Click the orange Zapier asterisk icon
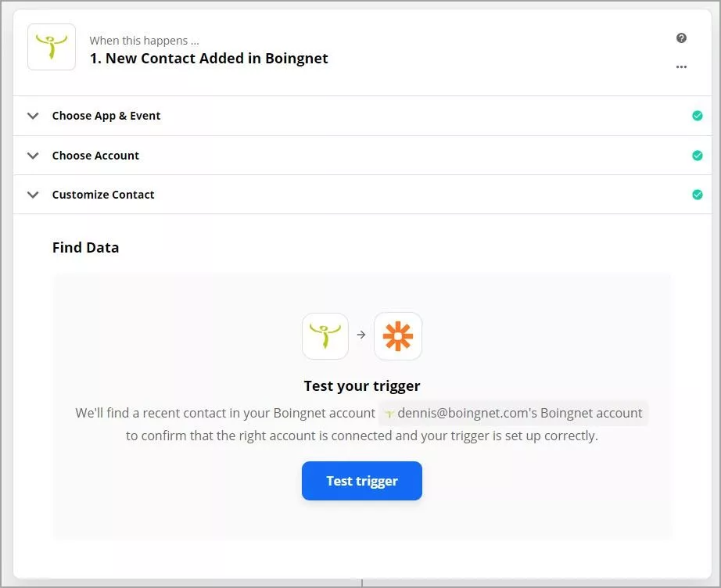 pyautogui.click(x=398, y=336)
